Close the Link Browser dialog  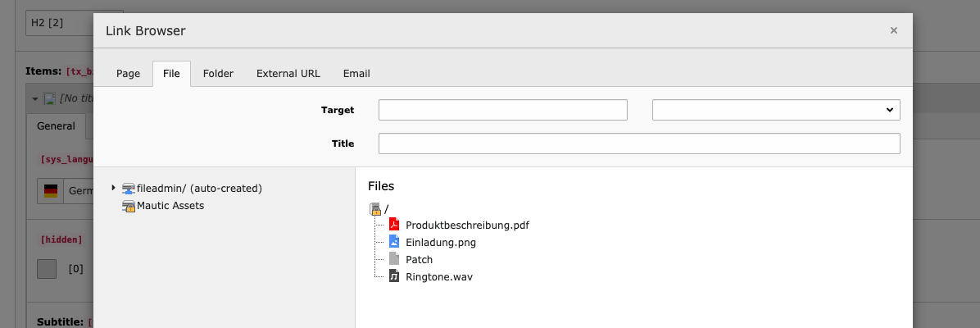[x=893, y=30]
